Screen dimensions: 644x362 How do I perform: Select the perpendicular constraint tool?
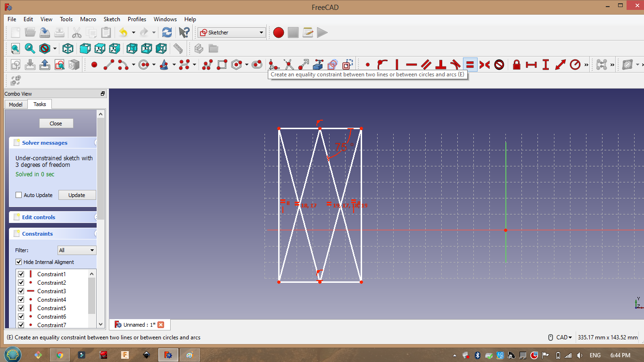pos(441,65)
